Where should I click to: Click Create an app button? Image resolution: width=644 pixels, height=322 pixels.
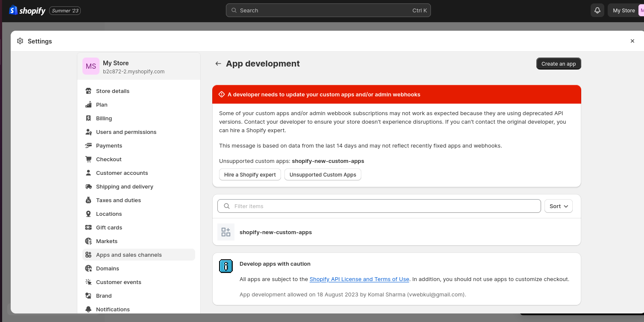pyautogui.click(x=559, y=64)
